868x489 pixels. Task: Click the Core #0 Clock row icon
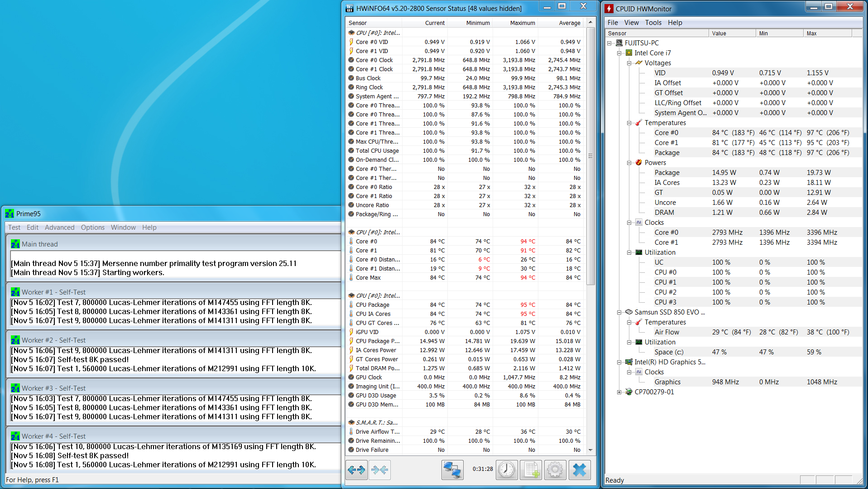tap(351, 60)
